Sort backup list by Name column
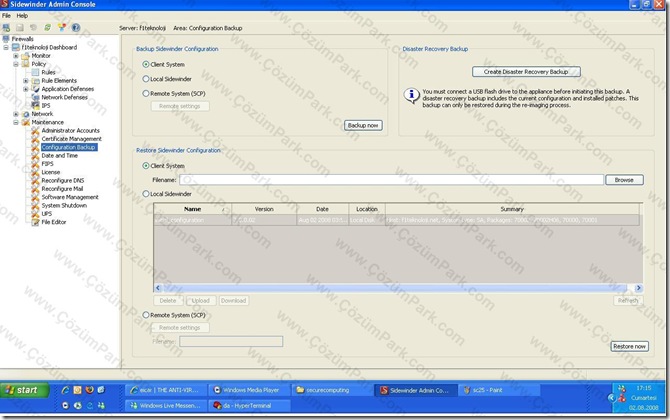Image resolution: width=670 pixels, height=420 pixels. pos(192,209)
